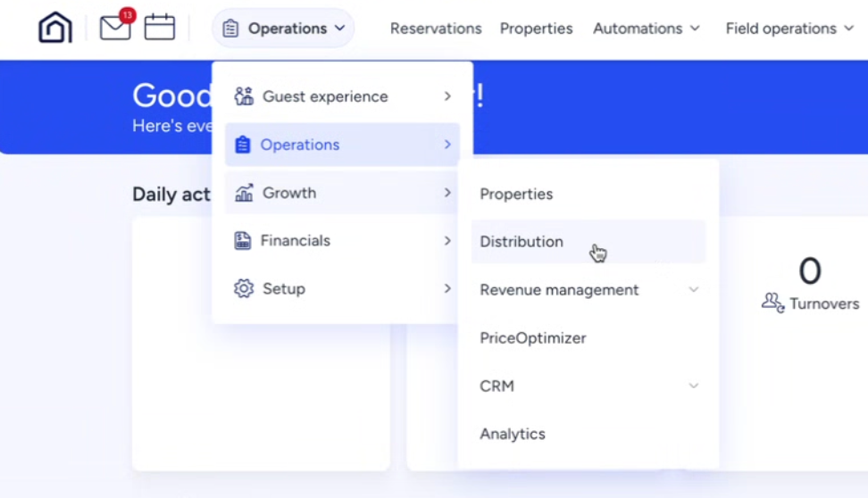Open the calendar icon
868x498 pixels.
[x=160, y=28]
